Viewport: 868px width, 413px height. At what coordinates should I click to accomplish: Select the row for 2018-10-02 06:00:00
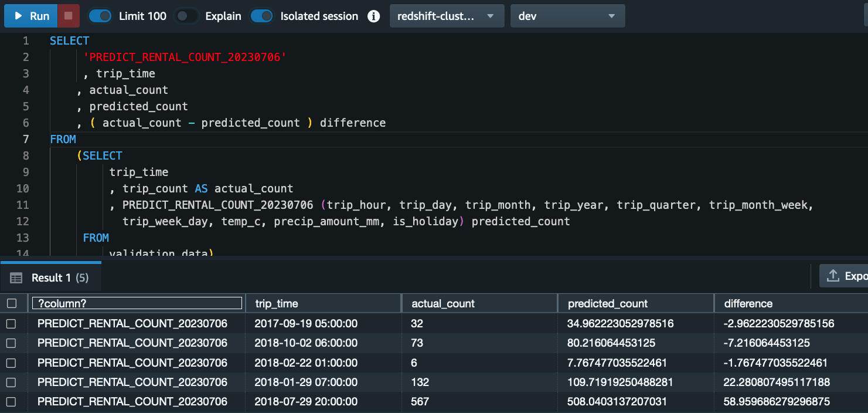11,343
